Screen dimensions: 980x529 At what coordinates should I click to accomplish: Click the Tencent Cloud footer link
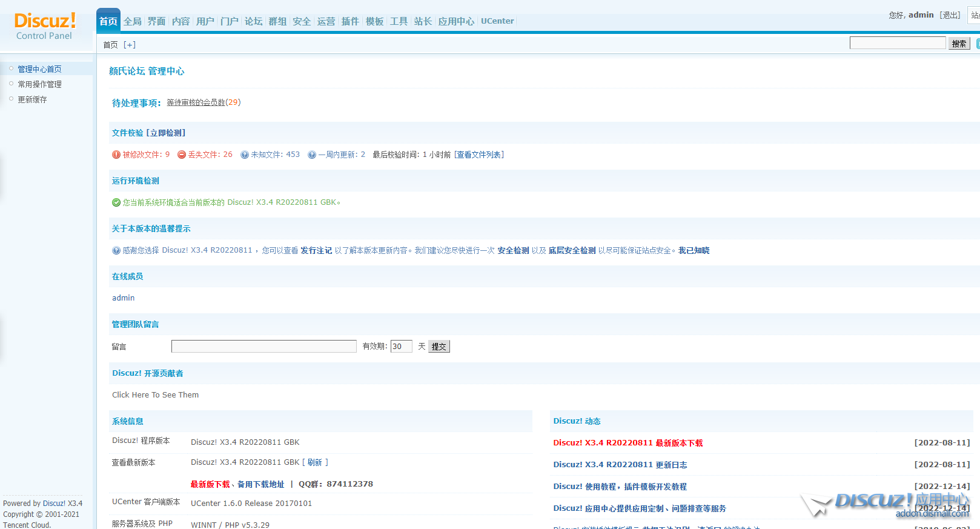coord(27,525)
